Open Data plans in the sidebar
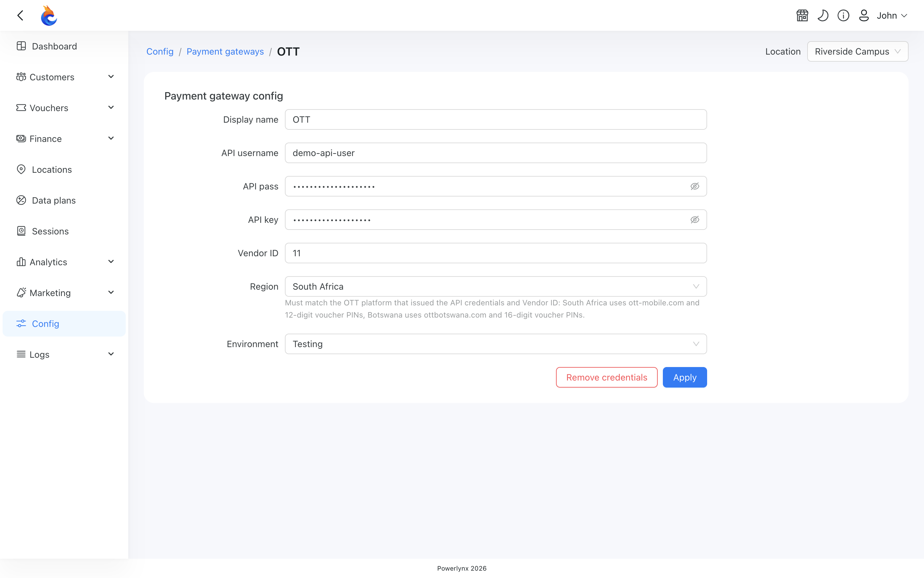 coord(64,200)
